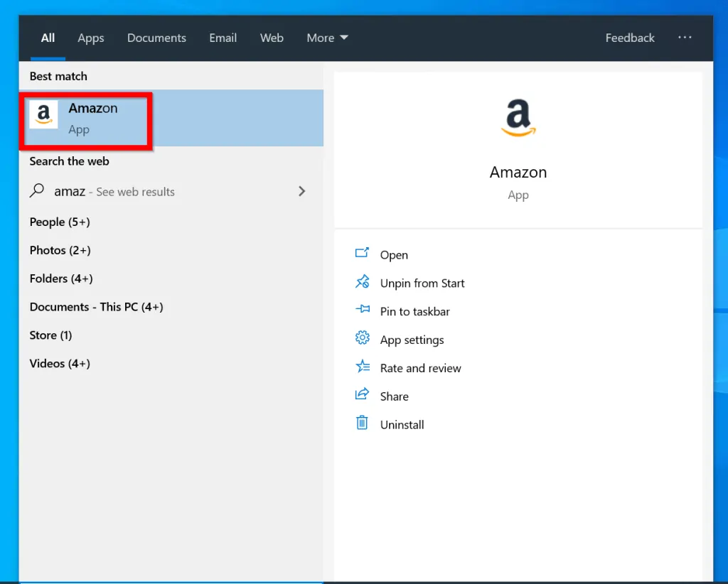Click the Pin to taskbar icon

pyautogui.click(x=362, y=310)
